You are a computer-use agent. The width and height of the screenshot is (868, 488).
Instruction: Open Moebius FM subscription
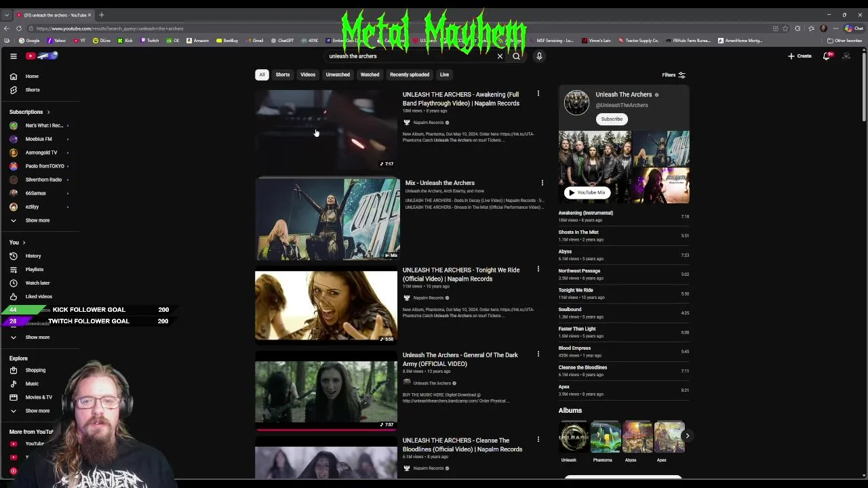[x=39, y=139]
